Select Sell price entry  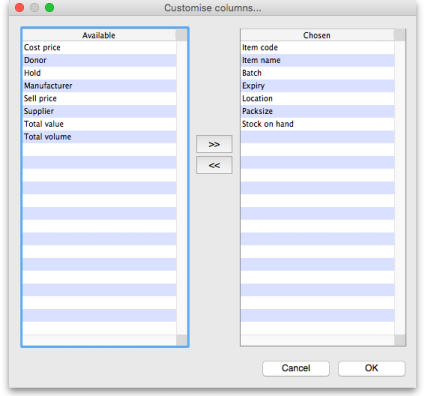click(99, 98)
